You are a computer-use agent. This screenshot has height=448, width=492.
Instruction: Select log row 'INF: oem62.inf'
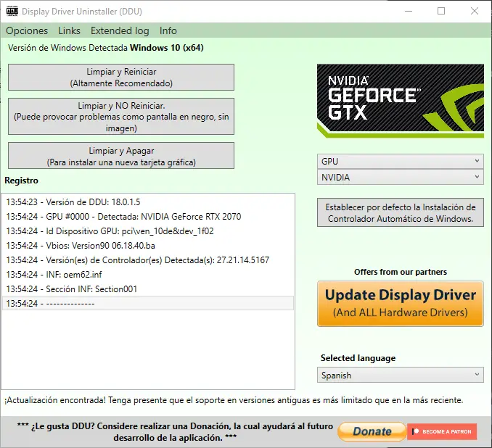(x=148, y=275)
